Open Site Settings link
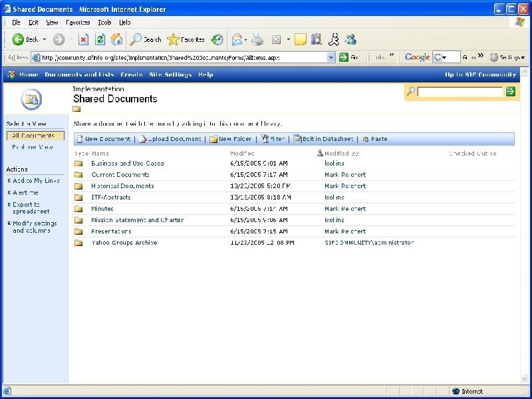Screen dimensions: 532x399 170,74
